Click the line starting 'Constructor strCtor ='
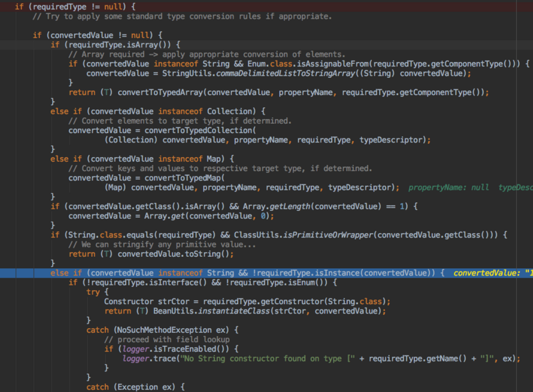 click(247, 301)
